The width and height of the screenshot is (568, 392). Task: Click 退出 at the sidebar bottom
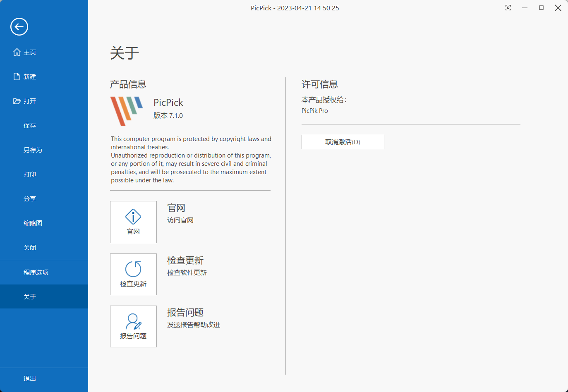[x=44, y=378]
